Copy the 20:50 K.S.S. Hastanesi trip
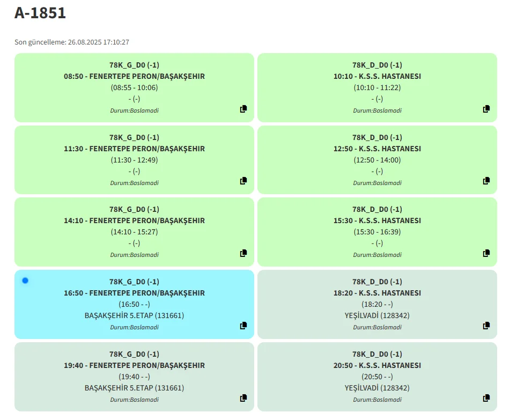510x420 pixels. tap(486, 398)
